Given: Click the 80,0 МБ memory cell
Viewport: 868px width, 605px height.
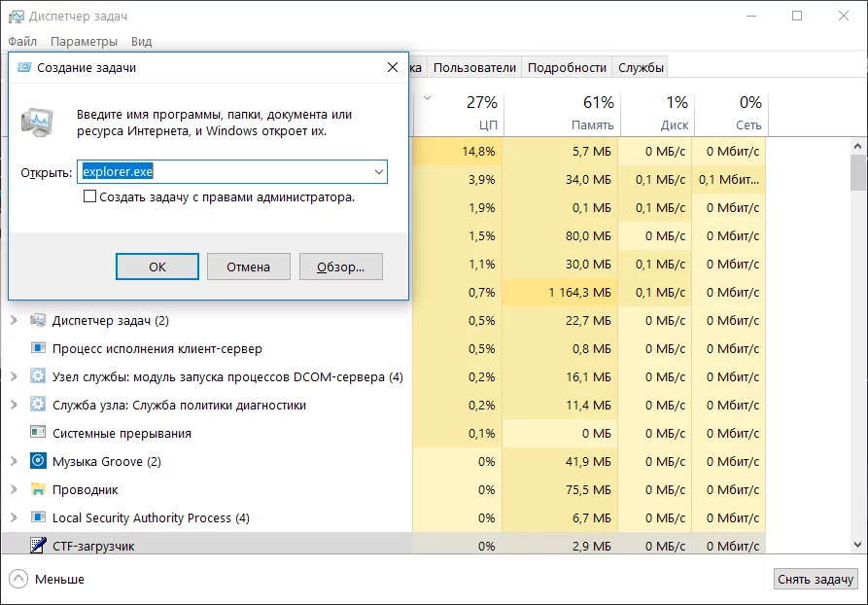Looking at the screenshot, I should 560,236.
